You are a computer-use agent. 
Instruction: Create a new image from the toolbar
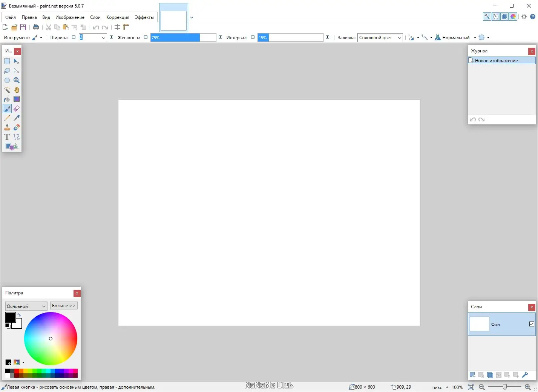(x=5, y=27)
